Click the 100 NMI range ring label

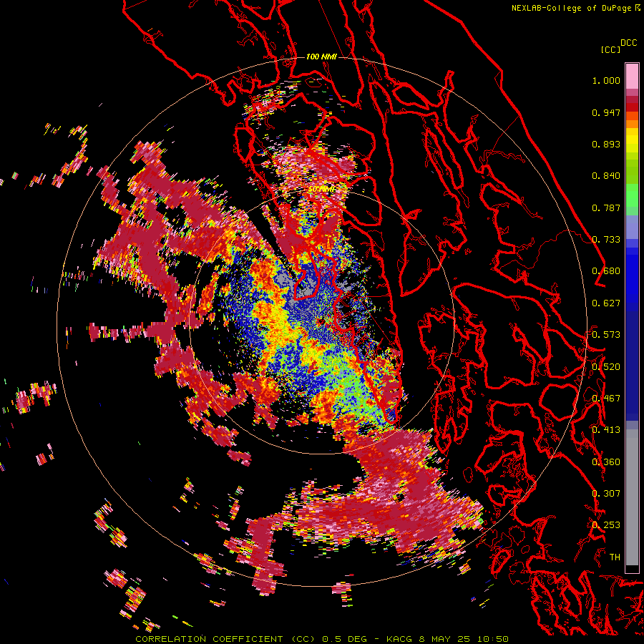(x=321, y=57)
